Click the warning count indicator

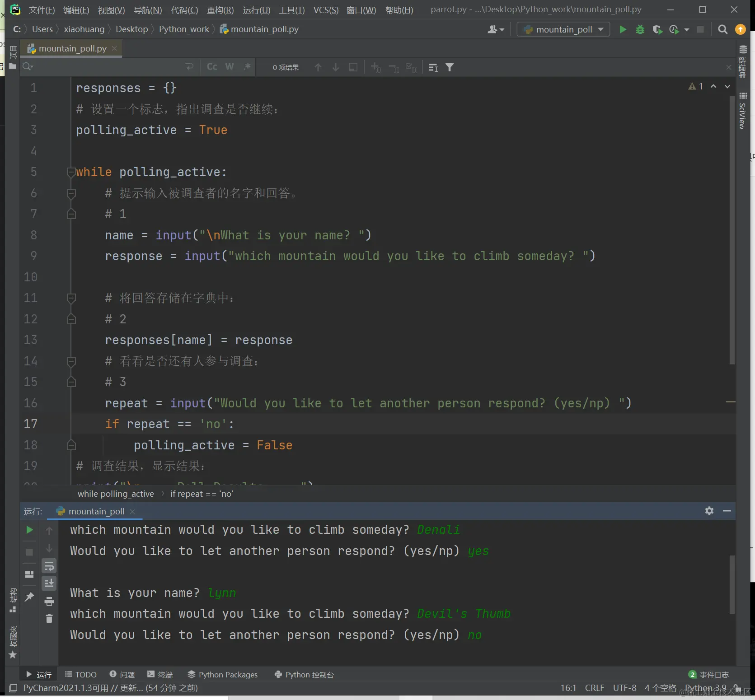[696, 86]
